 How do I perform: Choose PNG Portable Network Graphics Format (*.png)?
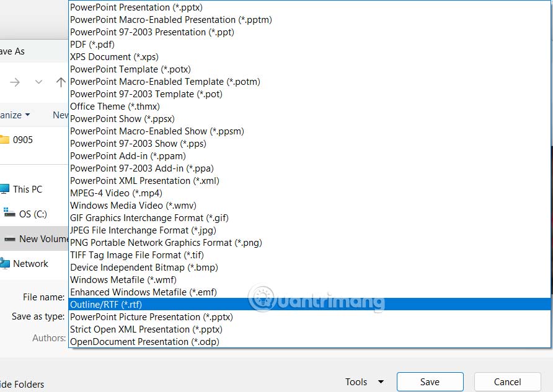tap(309, 243)
